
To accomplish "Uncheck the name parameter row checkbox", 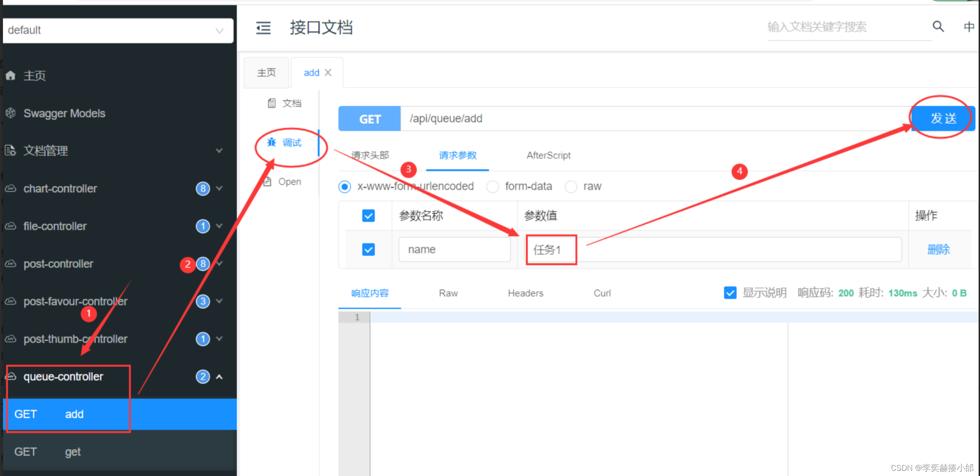I will [x=368, y=249].
